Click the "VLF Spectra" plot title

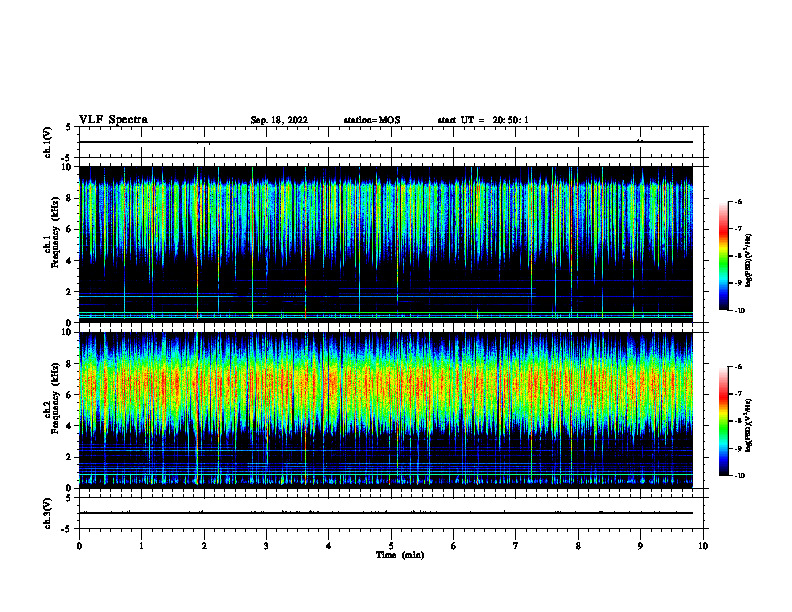tap(113, 120)
